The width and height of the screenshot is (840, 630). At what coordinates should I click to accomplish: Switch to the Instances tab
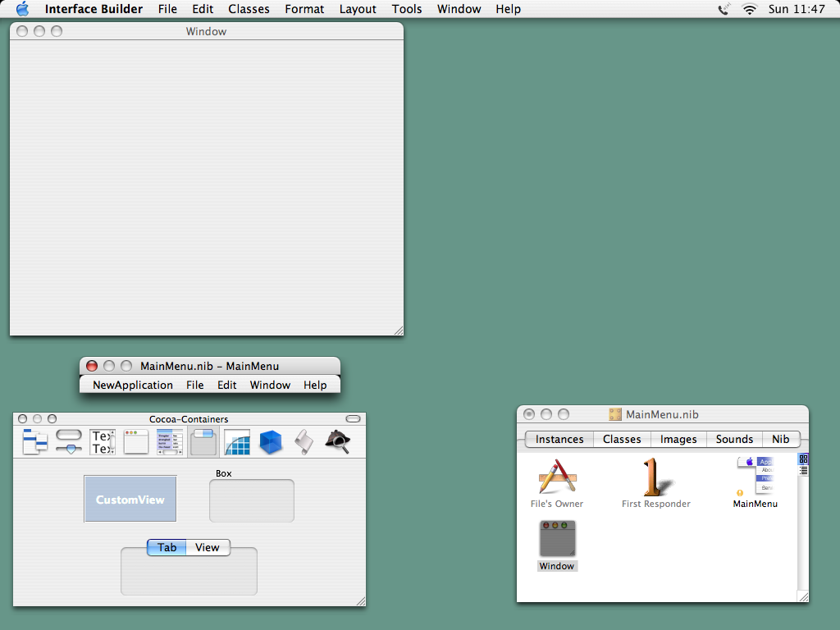tap(559, 440)
